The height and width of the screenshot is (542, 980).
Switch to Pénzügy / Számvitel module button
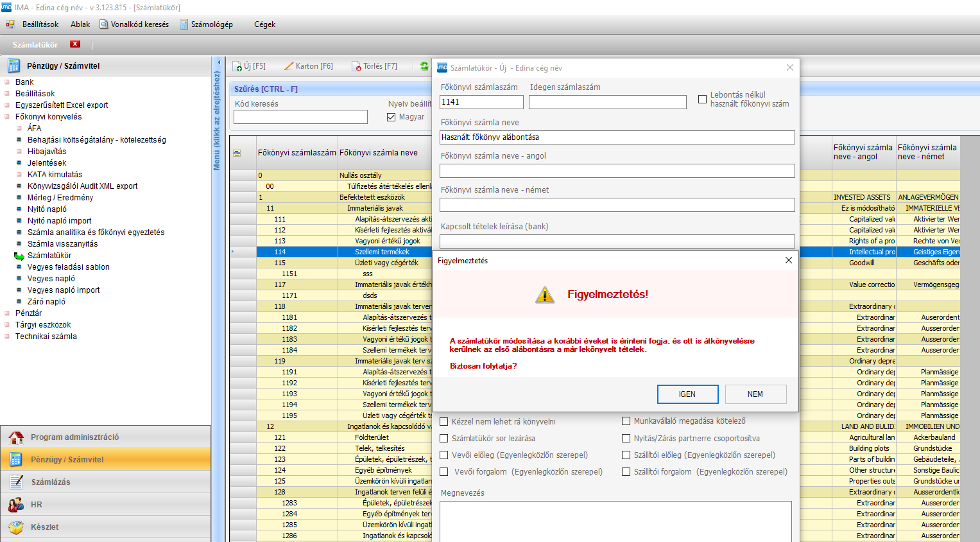pyautogui.click(x=105, y=459)
